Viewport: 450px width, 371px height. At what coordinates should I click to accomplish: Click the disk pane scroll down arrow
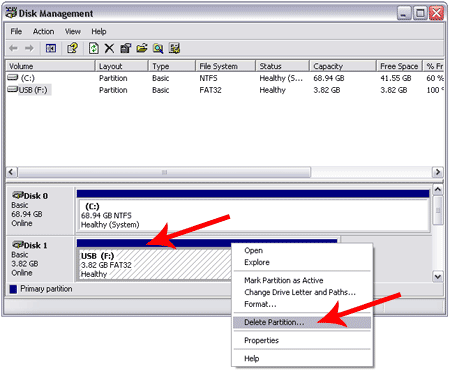pyautogui.click(x=438, y=276)
